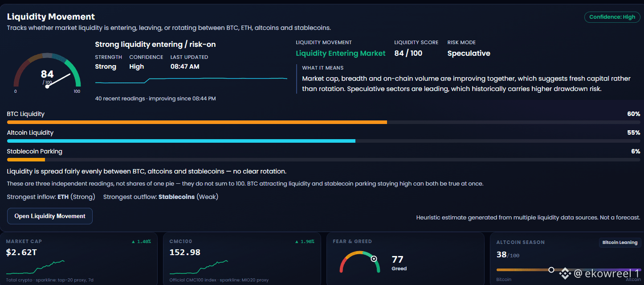The height and width of the screenshot is (285, 644).
Task: Click 'Strongest inflow: ETH (Strong)' text
Action: tap(51, 197)
